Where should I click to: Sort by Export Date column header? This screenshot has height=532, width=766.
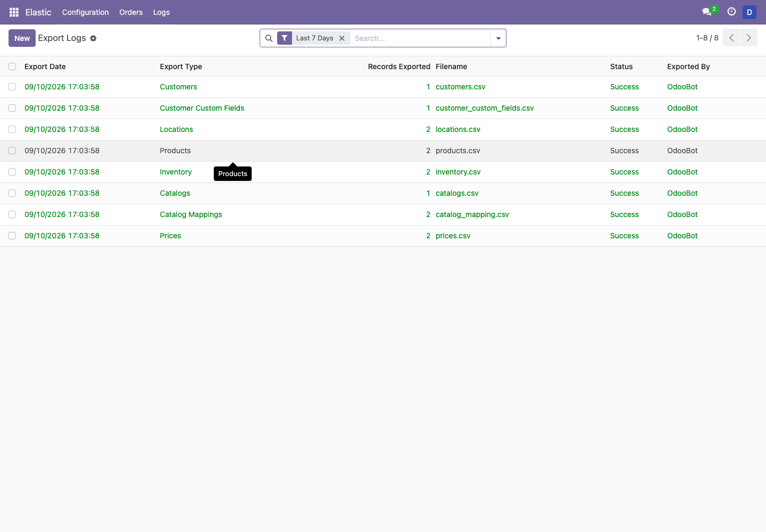(x=45, y=66)
